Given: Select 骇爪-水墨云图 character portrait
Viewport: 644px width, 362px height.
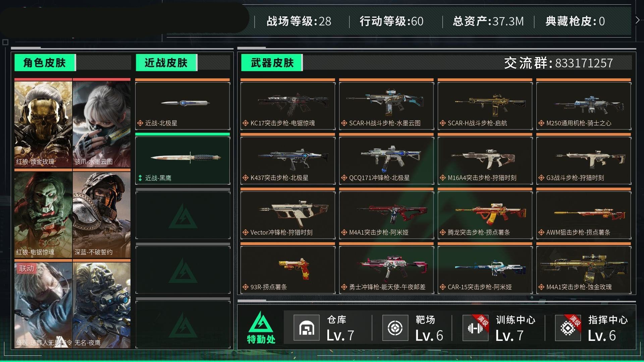Looking at the screenshot, I should [x=102, y=124].
